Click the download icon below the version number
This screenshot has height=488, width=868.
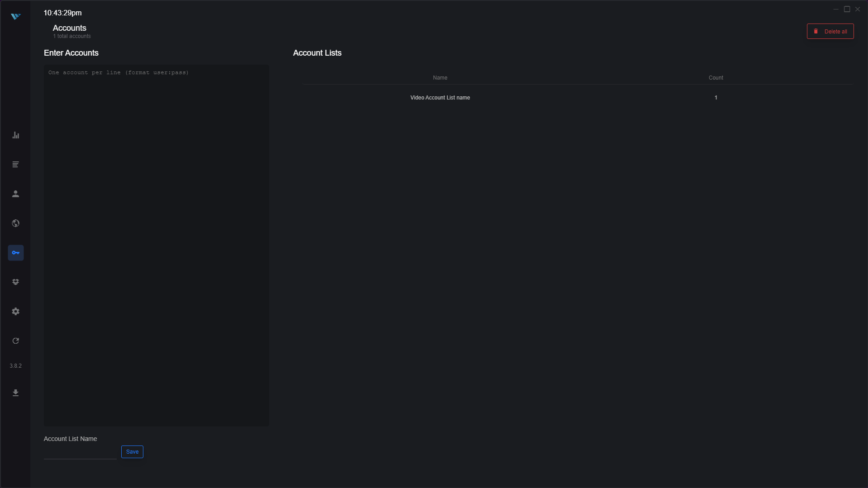click(x=16, y=393)
